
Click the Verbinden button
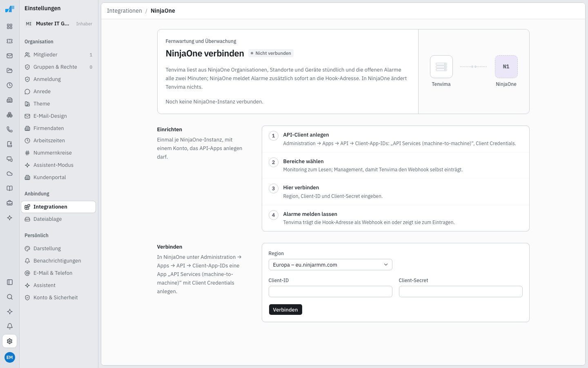[x=285, y=310]
